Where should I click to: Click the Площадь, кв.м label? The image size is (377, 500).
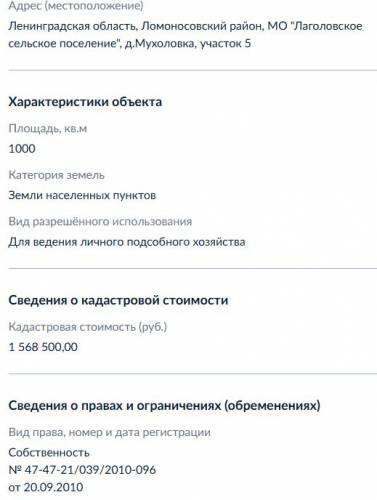48,128
